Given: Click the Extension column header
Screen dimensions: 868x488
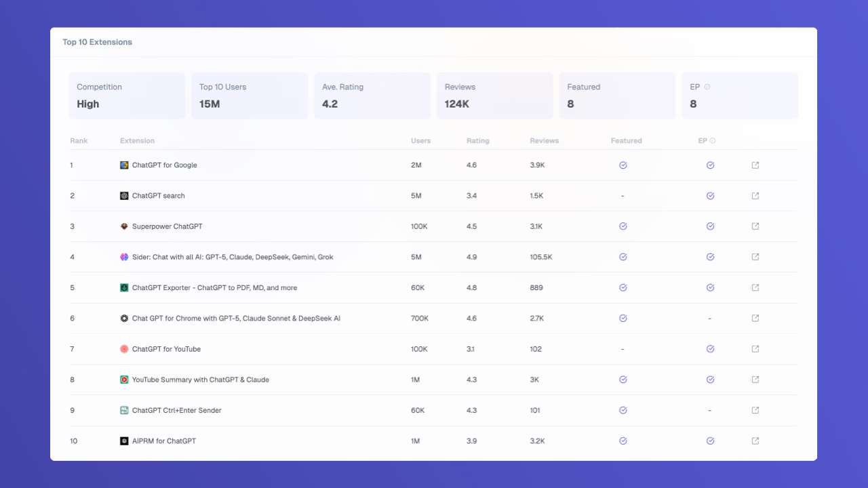Looking at the screenshot, I should point(138,141).
